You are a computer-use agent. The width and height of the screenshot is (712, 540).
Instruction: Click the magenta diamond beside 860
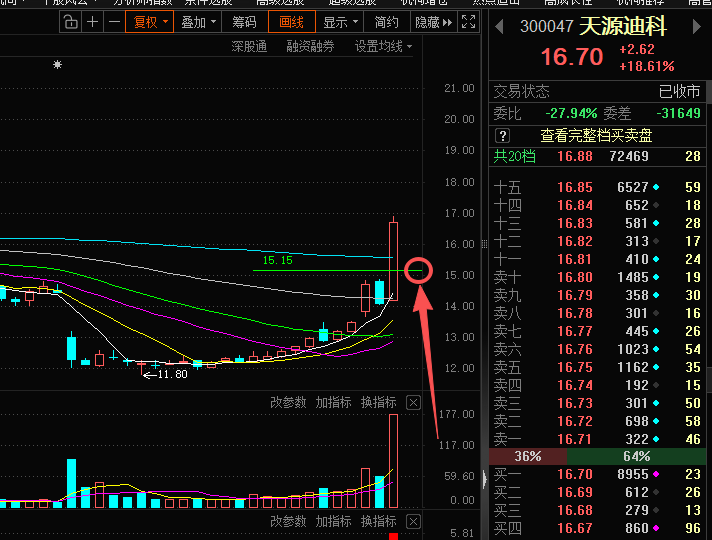pos(656,528)
